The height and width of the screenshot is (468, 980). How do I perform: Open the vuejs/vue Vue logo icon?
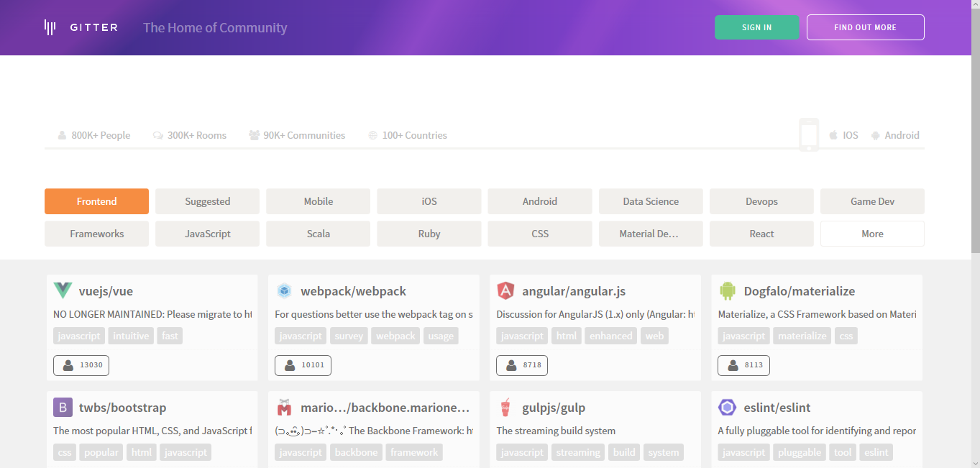pos(63,291)
